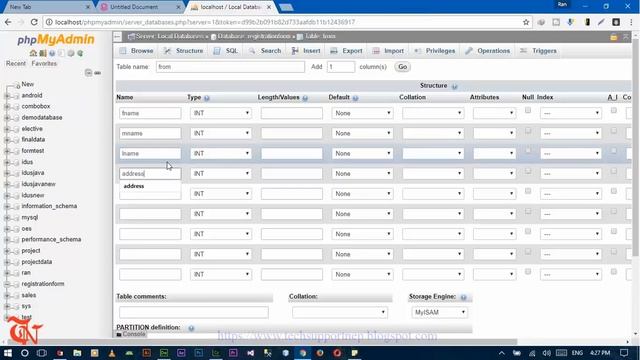Open phpMyAdmin home icon

(33, 53)
